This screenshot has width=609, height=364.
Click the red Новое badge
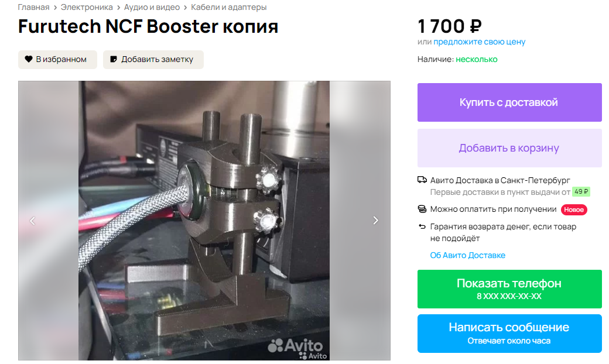(x=574, y=210)
